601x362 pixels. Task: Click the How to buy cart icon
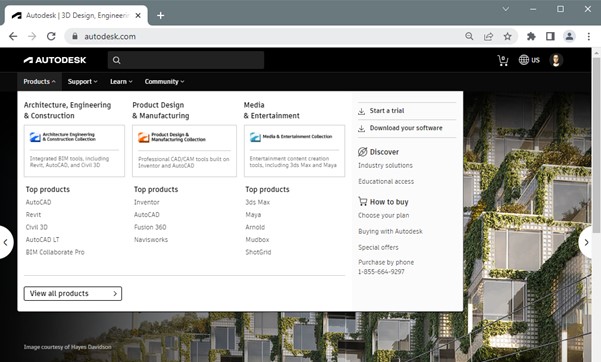[x=363, y=201]
